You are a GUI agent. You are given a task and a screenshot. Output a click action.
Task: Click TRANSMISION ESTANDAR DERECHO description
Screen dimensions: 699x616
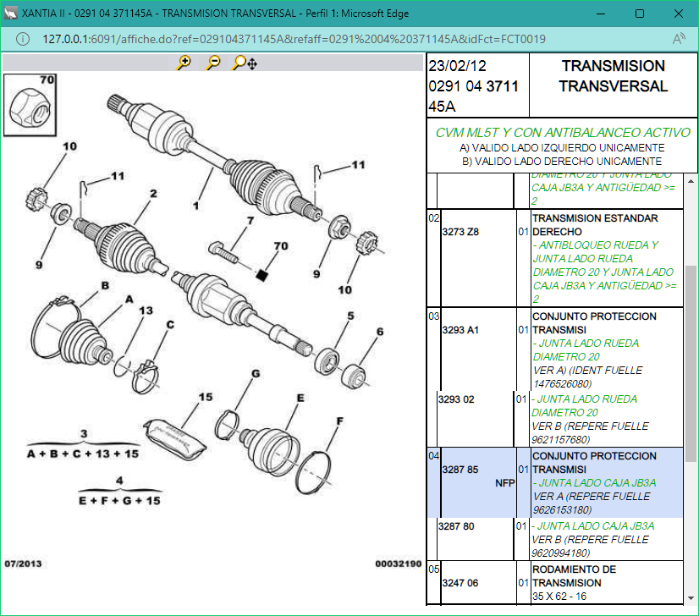coord(595,224)
